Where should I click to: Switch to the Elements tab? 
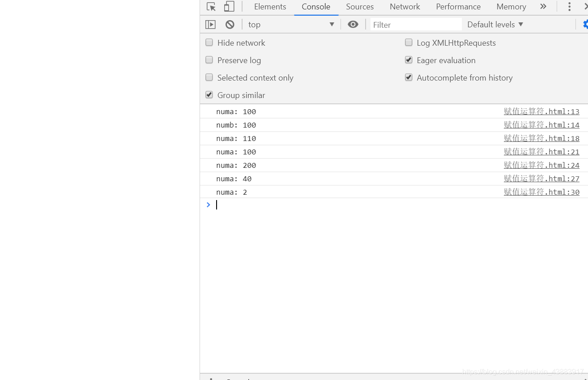pos(270,7)
